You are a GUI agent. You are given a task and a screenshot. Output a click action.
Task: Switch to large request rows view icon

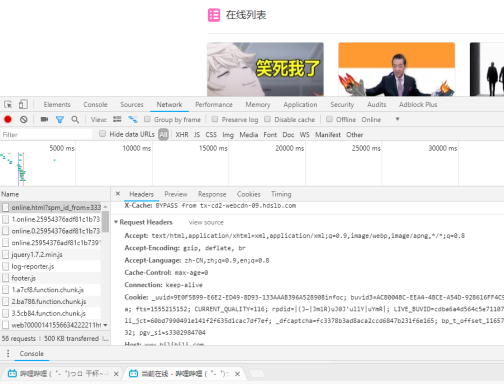coord(117,119)
